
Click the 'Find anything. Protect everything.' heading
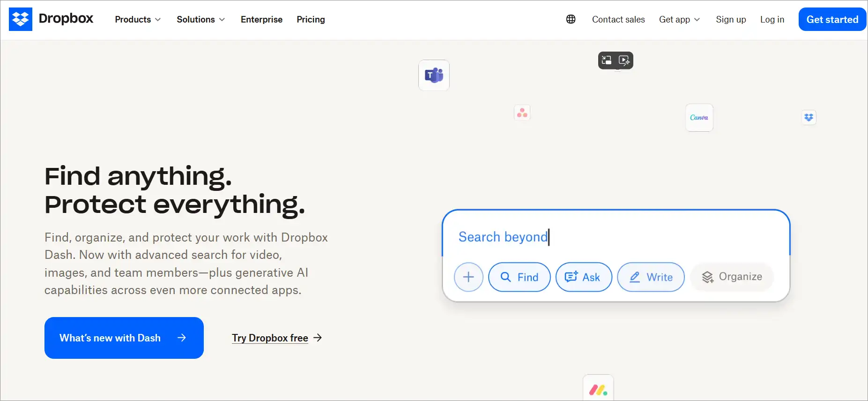[175, 190]
